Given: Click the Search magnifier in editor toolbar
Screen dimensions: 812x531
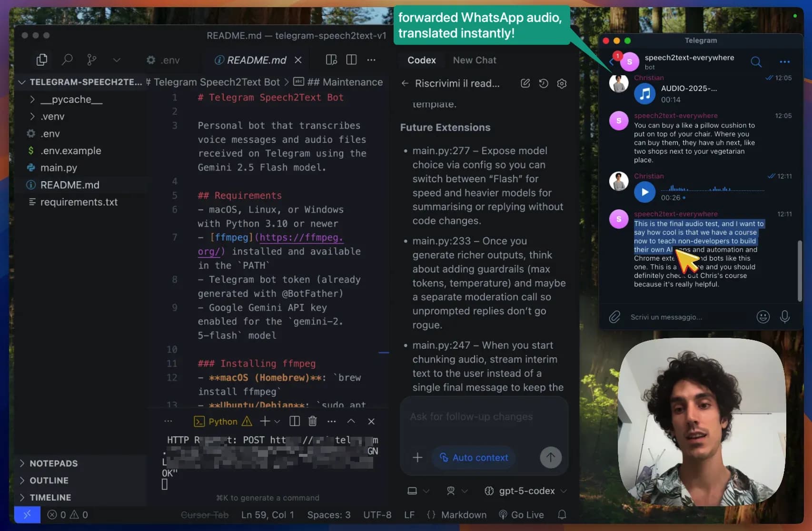Looking at the screenshot, I should 67,59.
